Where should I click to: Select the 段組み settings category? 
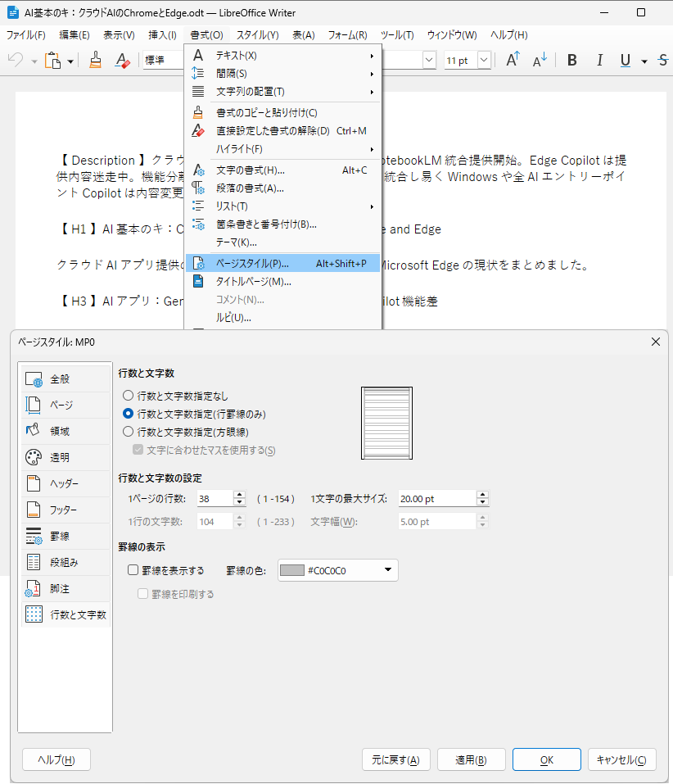tap(64, 562)
